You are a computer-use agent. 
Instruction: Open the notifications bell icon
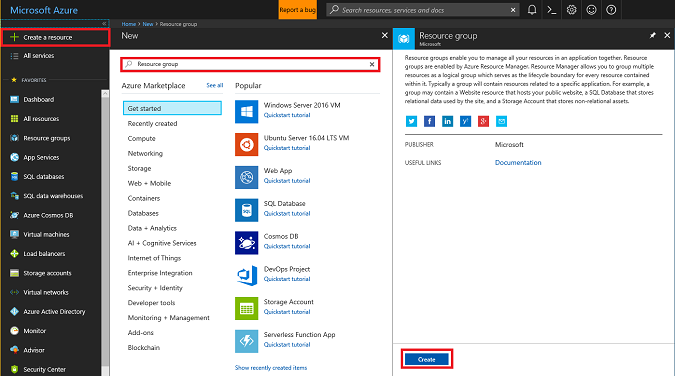click(x=532, y=10)
